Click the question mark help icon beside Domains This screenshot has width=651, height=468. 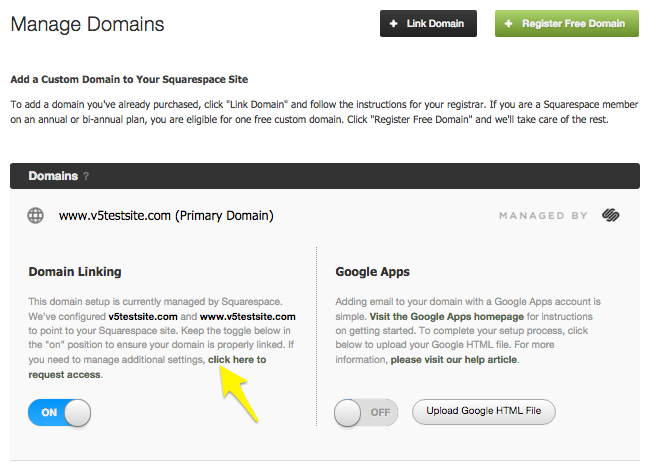tap(86, 176)
